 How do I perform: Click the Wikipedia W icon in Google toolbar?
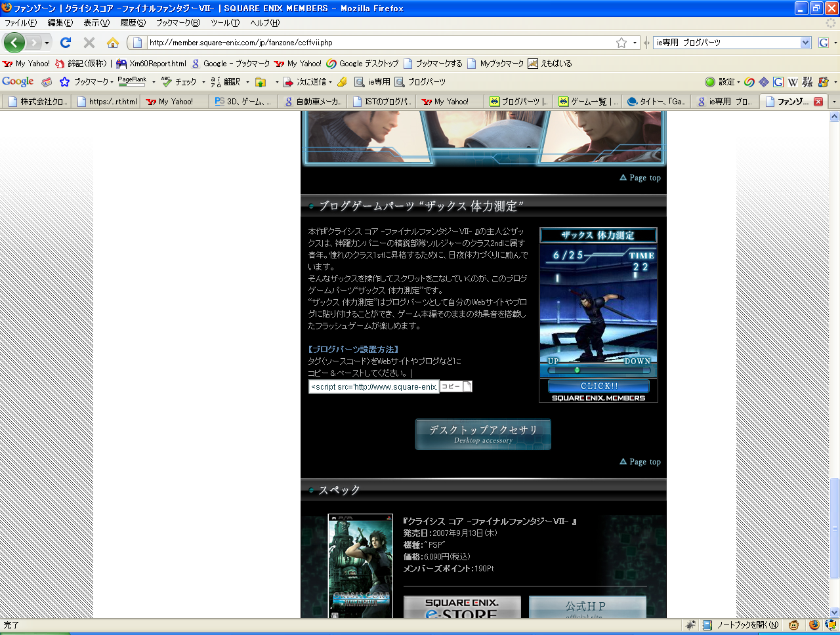click(793, 82)
